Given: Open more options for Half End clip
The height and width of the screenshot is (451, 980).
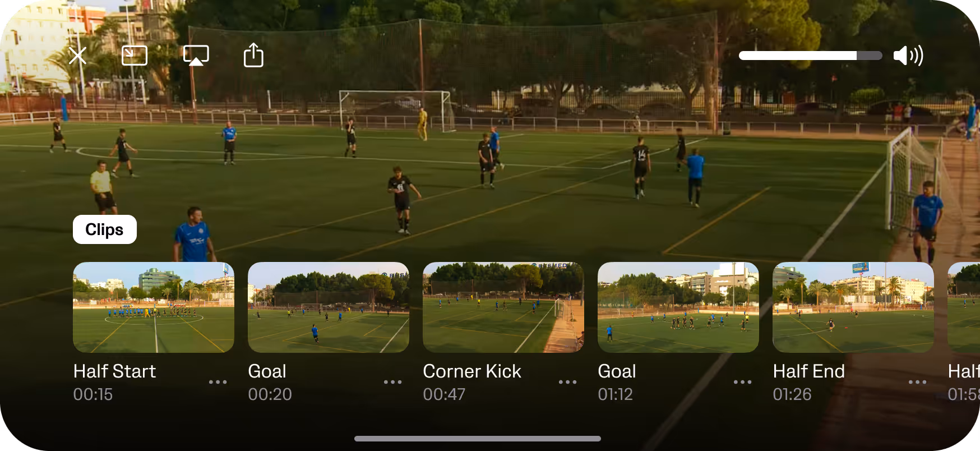Looking at the screenshot, I should coord(918,382).
